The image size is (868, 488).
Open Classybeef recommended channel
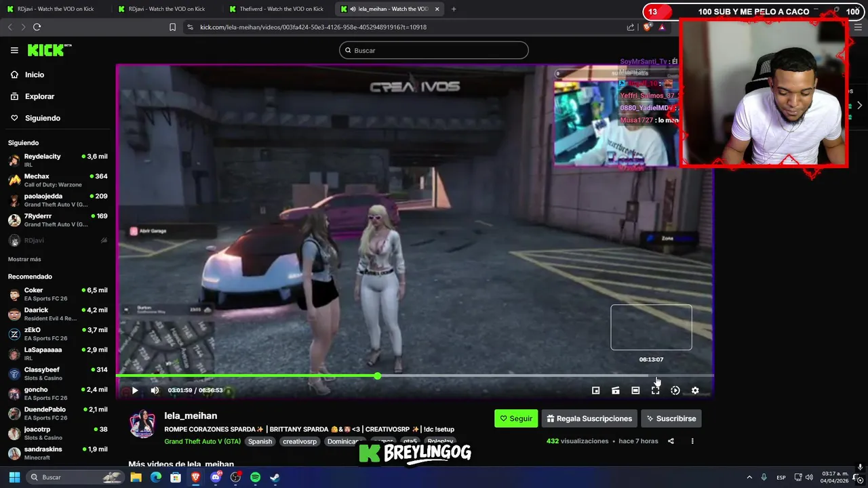pyautogui.click(x=58, y=373)
